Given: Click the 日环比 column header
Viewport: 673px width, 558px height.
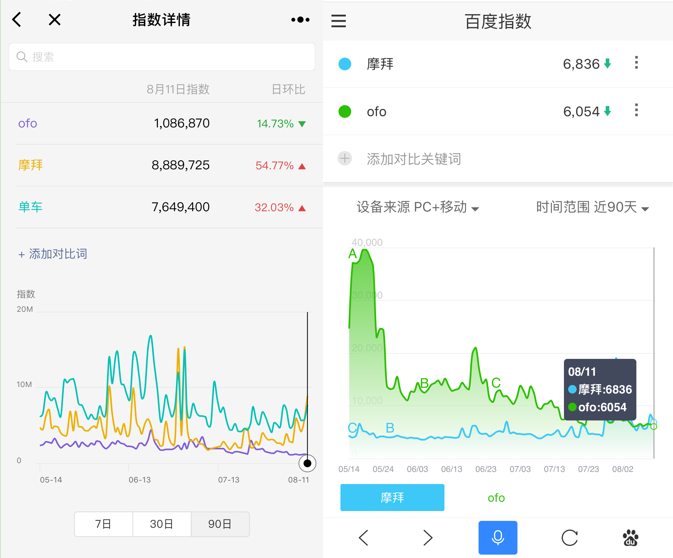Looking at the screenshot, I should tap(288, 89).
